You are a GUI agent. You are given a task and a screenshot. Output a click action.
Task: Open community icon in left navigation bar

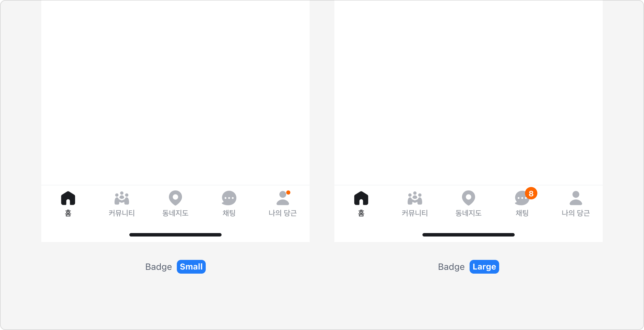(122, 198)
